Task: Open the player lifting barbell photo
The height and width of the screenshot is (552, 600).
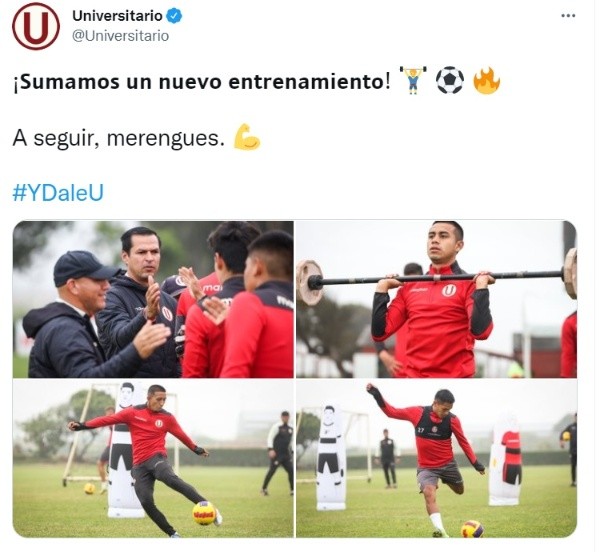Action: click(436, 299)
